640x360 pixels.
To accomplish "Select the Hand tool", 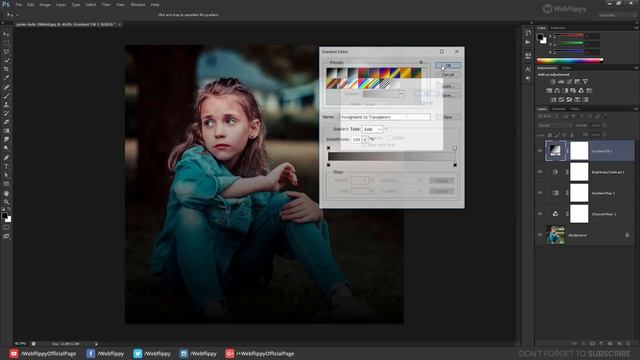I will pyautogui.click(x=6, y=193).
